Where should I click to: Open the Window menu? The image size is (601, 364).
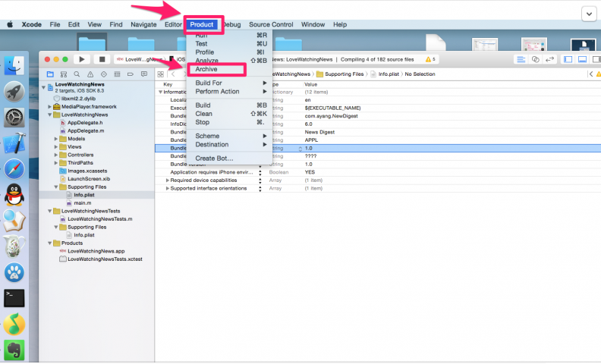point(313,24)
